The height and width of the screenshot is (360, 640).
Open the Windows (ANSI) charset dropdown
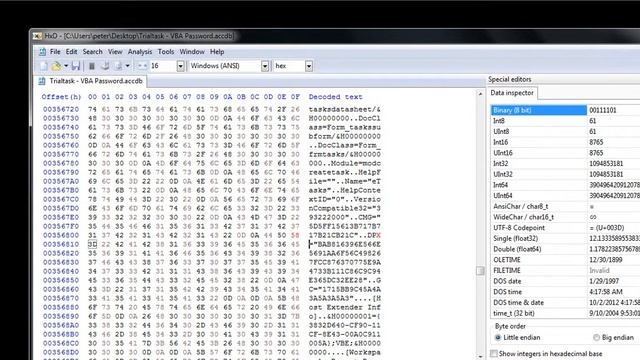pos(265,66)
